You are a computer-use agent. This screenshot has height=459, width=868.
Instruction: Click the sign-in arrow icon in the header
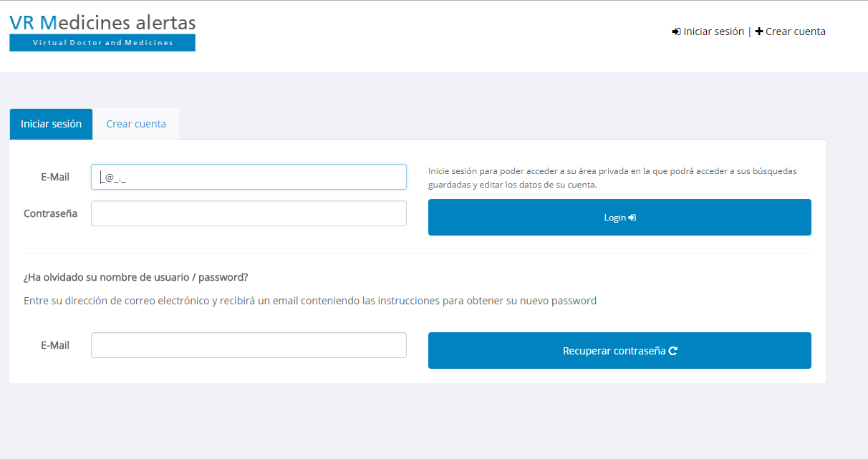coord(676,32)
